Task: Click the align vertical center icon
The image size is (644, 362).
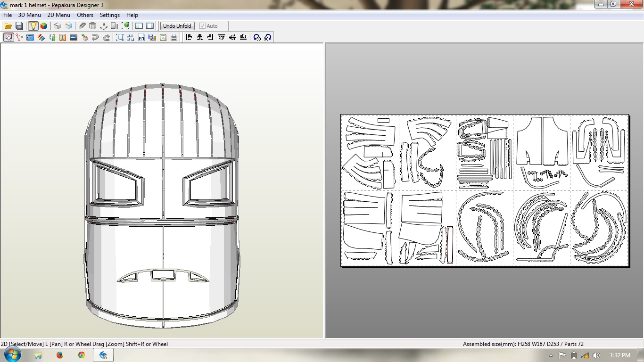Action: (x=232, y=37)
